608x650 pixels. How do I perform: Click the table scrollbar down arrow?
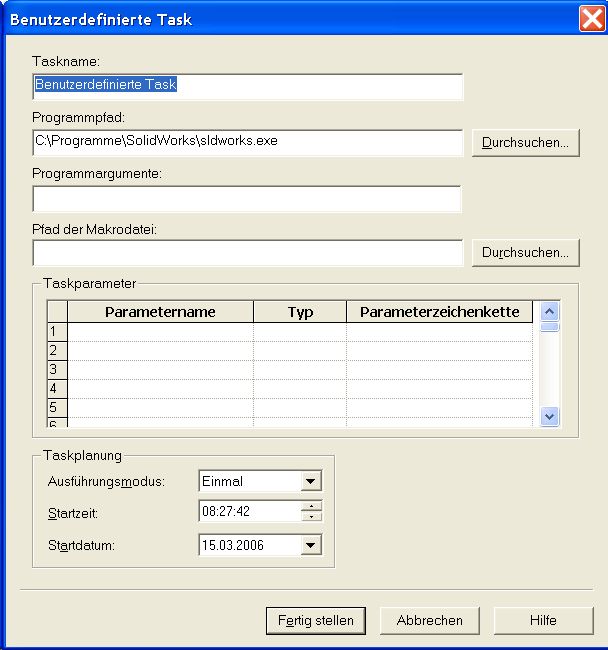coord(550,416)
